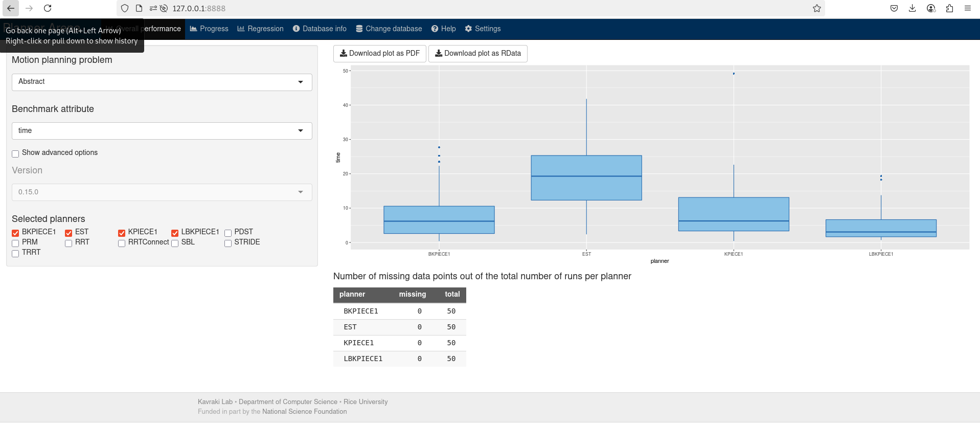Image resolution: width=980 pixels, height=446 pixels.
Task: Check the TRRT planner
Action: pyautogui.click(x=15, y=254)
